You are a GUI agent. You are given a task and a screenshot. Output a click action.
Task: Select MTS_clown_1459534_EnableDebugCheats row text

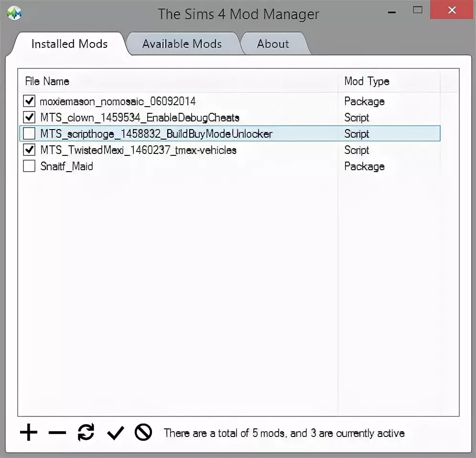pyautogui.click(x=140, y=118)
